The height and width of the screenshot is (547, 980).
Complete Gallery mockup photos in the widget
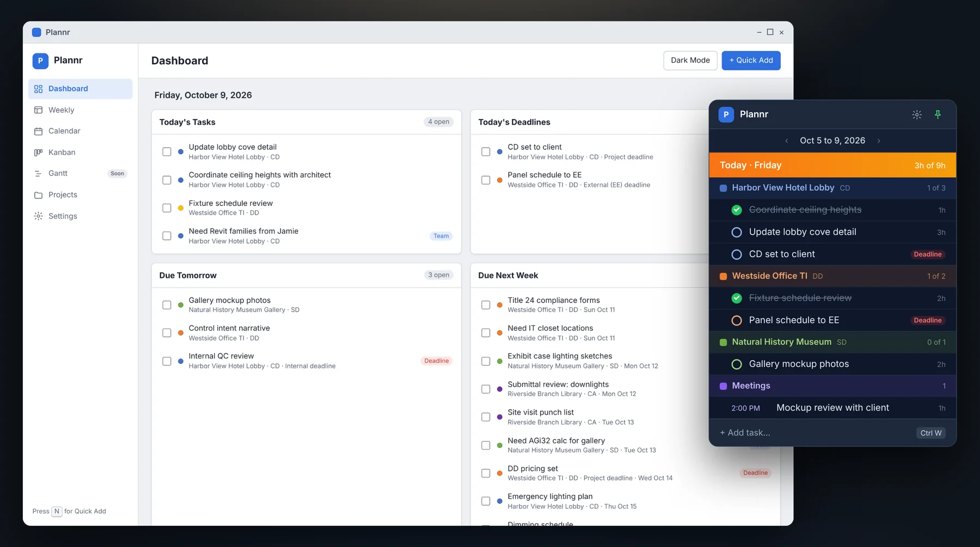coord(737,364)
